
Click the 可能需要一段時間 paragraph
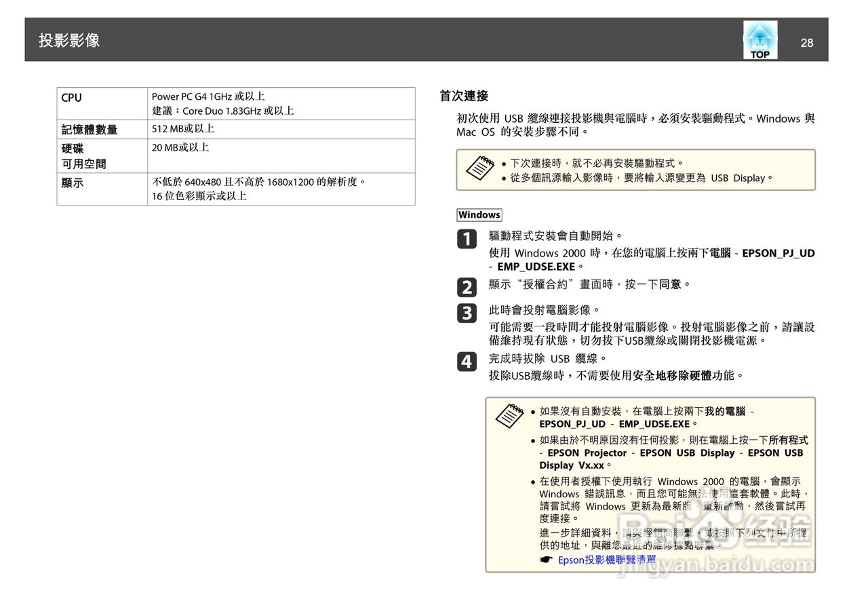652,334
